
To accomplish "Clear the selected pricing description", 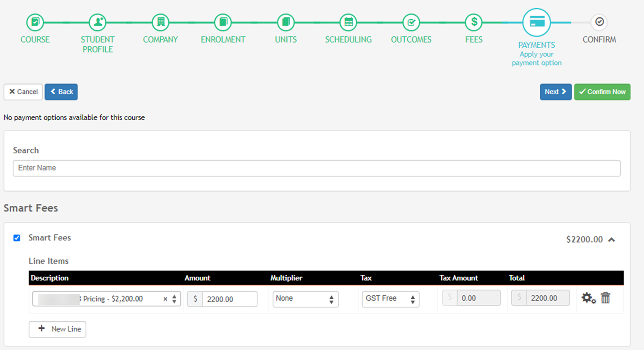I will [x=165, y=299].
